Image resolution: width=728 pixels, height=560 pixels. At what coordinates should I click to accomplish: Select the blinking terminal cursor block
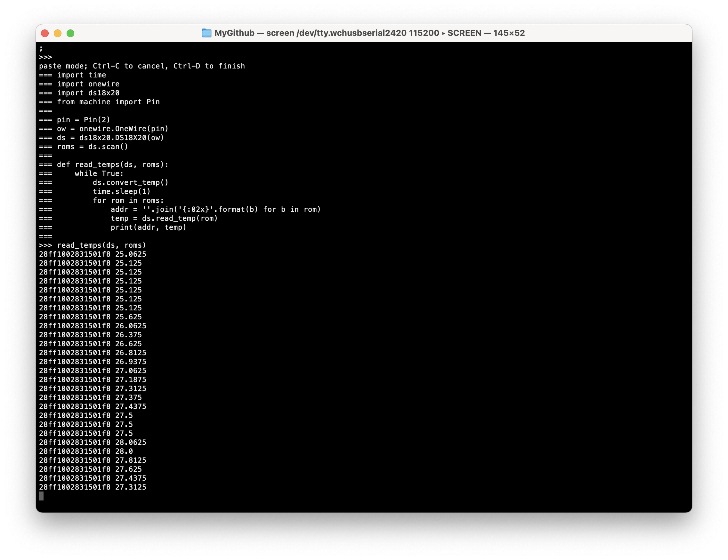click(x=41, y=496)
